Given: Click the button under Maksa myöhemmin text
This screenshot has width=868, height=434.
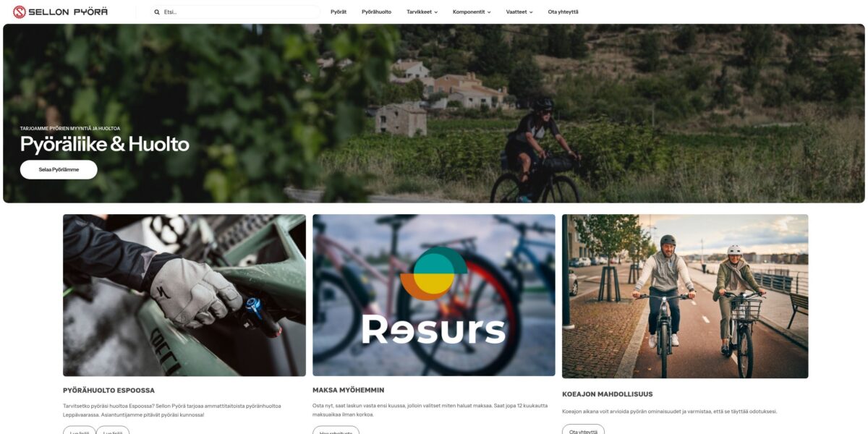Looking at the screenshot, I should (336, 430).
